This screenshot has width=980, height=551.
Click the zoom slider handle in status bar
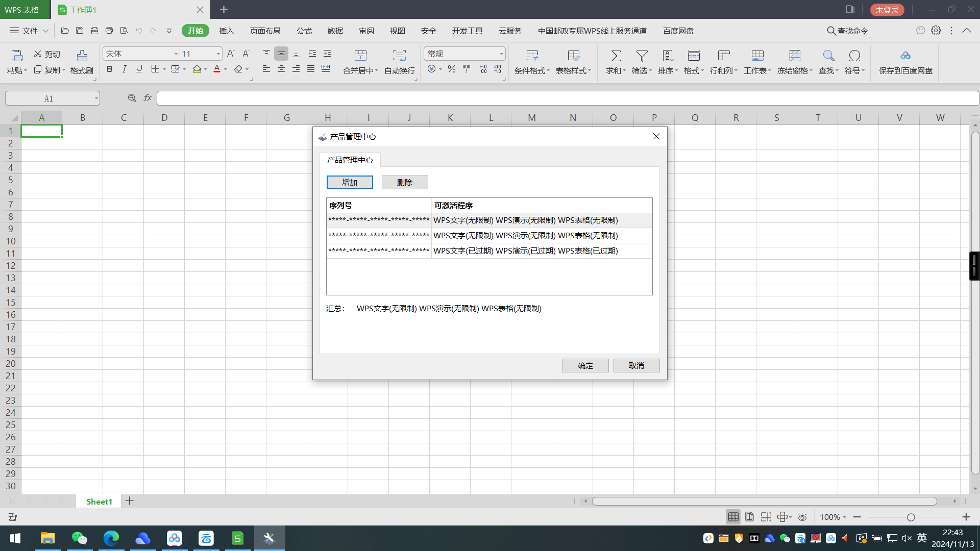[x=911, y=517]
